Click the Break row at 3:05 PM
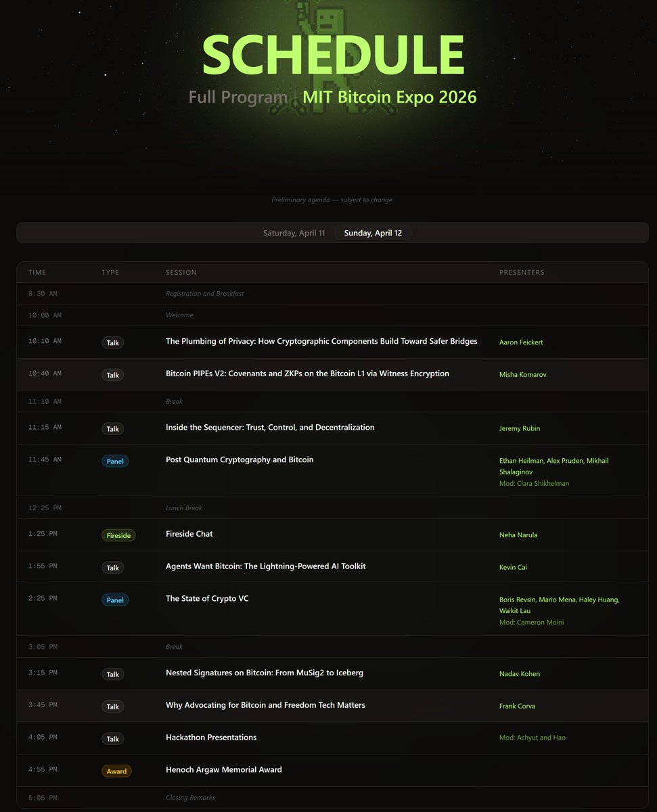The image size is (657, 812). pos(332,647)
